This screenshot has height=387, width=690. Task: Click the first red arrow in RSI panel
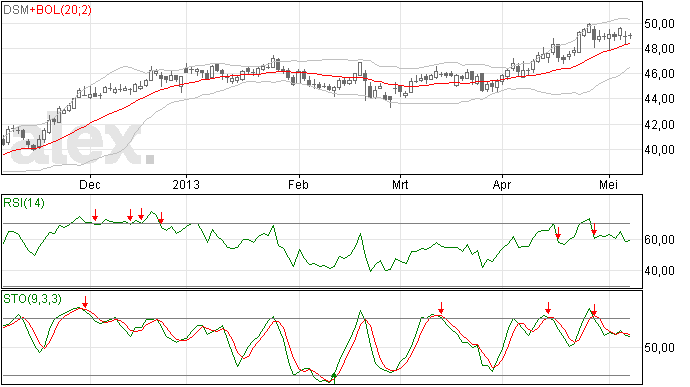click(x=95, y=215)
